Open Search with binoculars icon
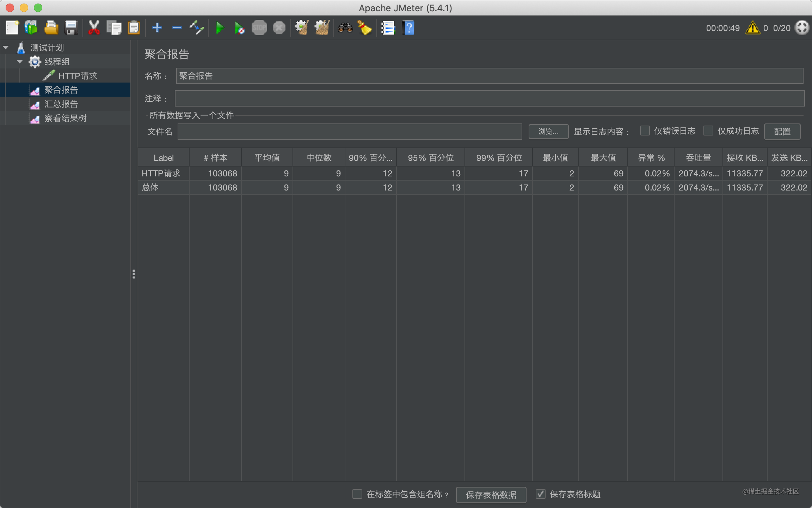This screenshot has width=812, height=508. [x=345, y=28]
